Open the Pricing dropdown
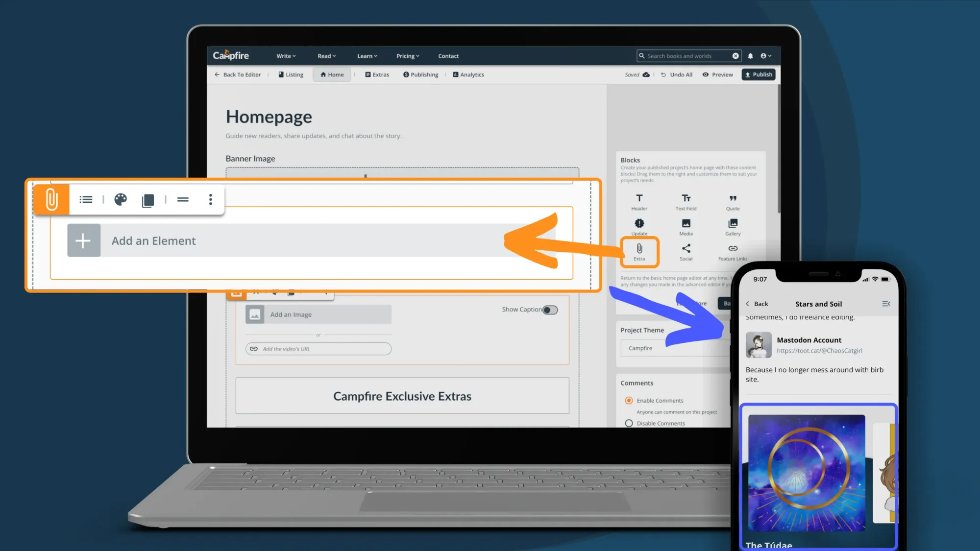Viewport: 980px width, 551px height. (407, 56)
